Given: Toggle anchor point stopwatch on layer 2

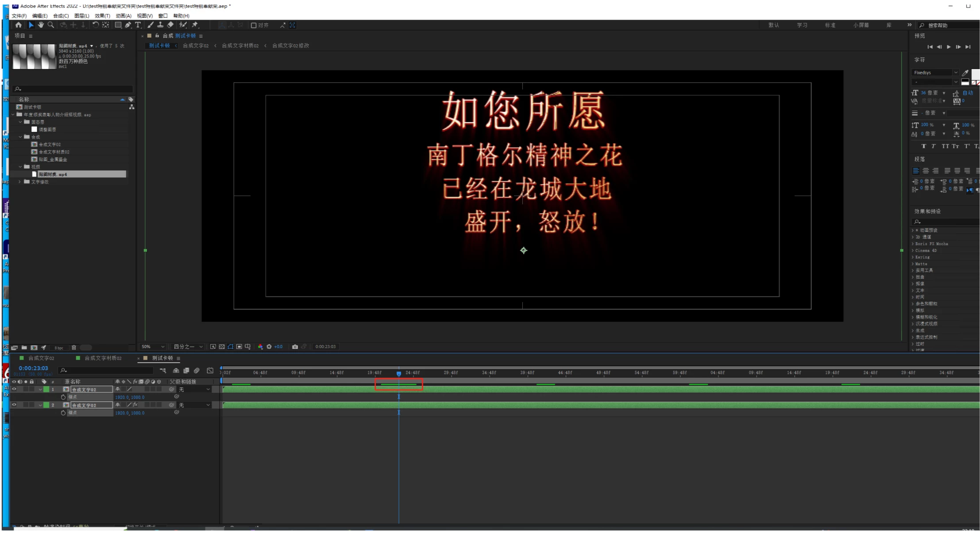Looking at the screenshot, I should (63, 413).
